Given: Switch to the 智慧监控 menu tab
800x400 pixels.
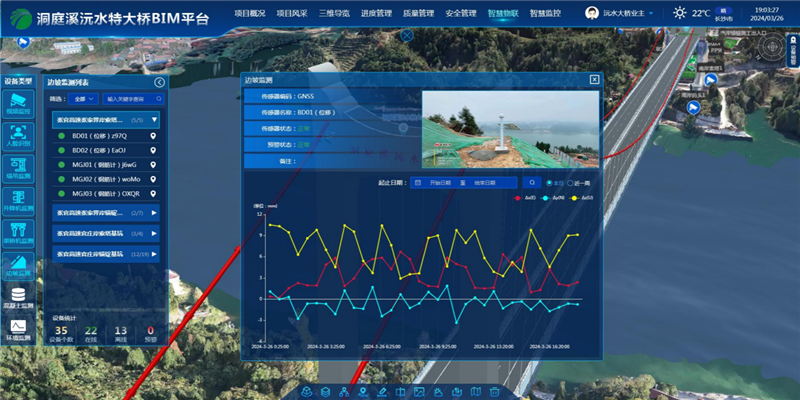Looking at the screenshot, I should pyautogui.click(x=545, y=13).
